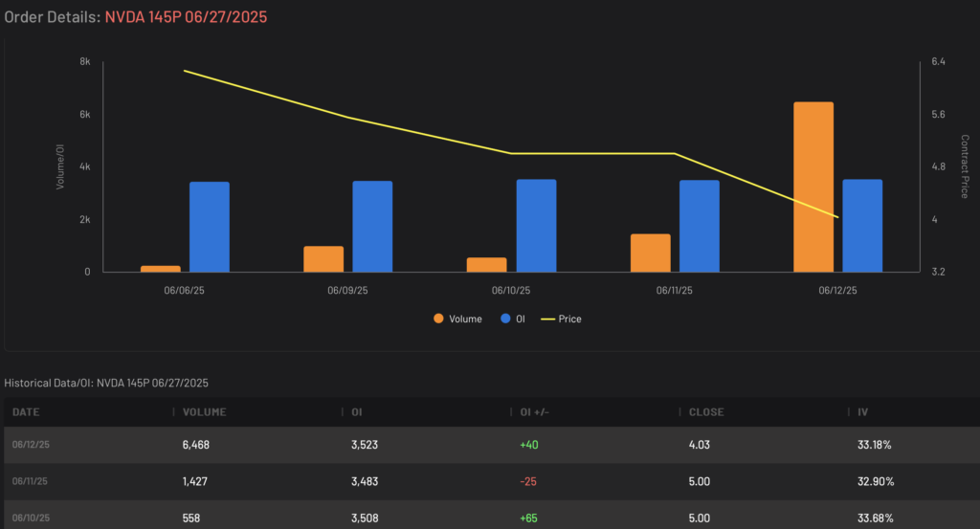Screen dimensions: 980x529
Task: Click close price 4.03
Action: click(x=699, y=445)
